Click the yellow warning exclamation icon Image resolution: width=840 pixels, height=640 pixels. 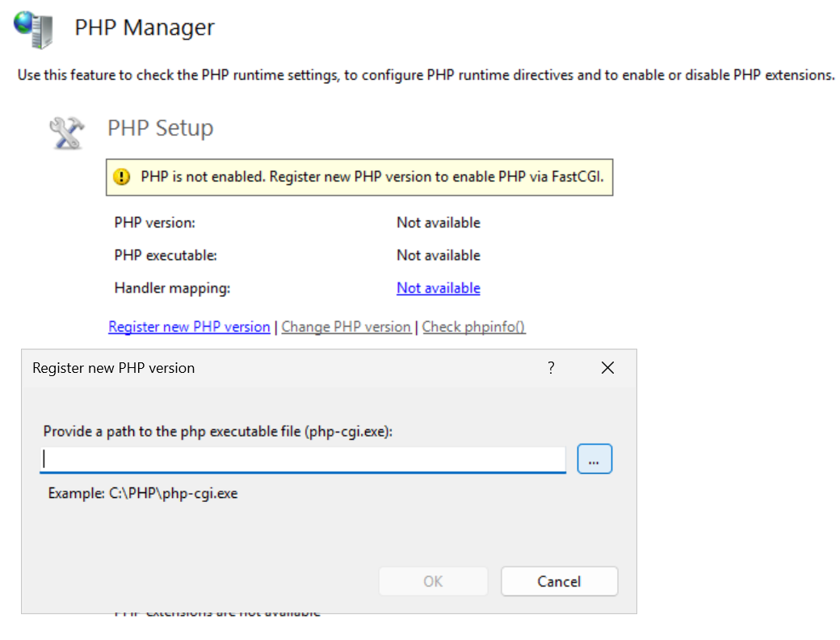coord(122,177)
